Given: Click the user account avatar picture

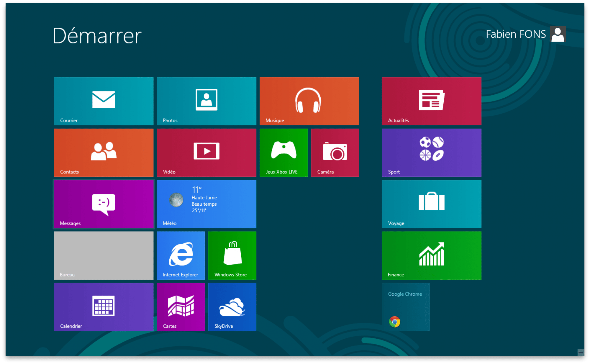Looking at the screenshot, I should point(558,34).
